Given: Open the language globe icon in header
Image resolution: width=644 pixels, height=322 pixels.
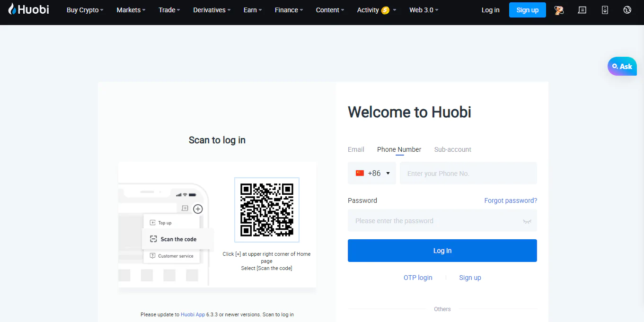Looking at the screenshot, I should (627, 10).
